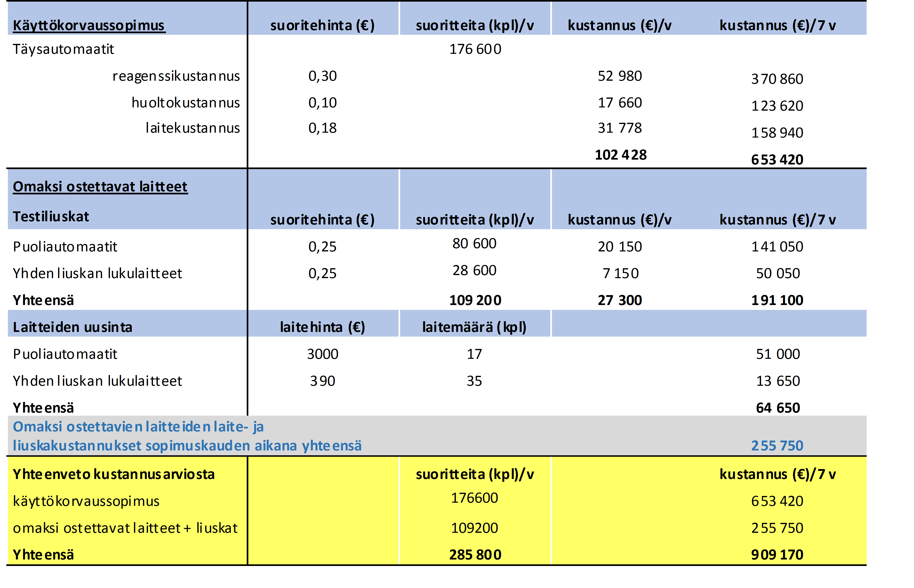Select the bold "64 650" renewal total
The image size is (914, 588).
778,408
